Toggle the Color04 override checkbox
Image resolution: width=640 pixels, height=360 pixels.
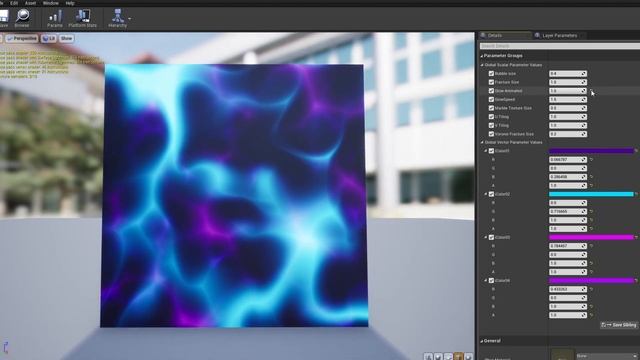(x=491, y=280)
